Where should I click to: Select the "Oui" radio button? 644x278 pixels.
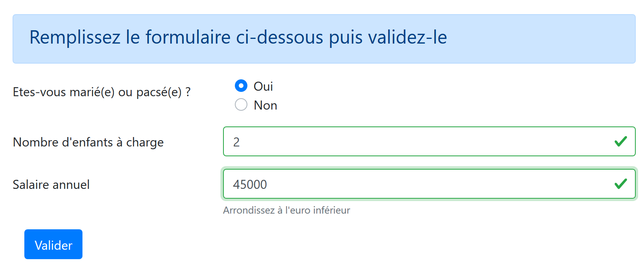pyautogui.click(x=241, y=86)
